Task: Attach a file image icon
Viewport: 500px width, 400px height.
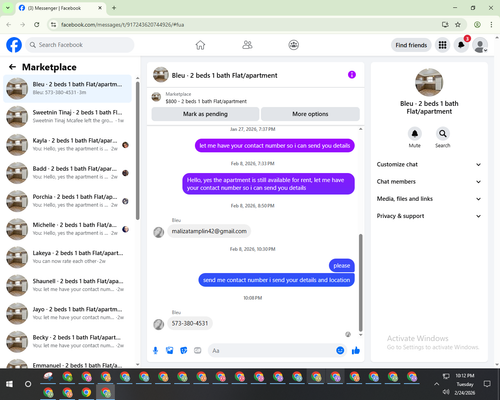Action: tap(170, 350)
